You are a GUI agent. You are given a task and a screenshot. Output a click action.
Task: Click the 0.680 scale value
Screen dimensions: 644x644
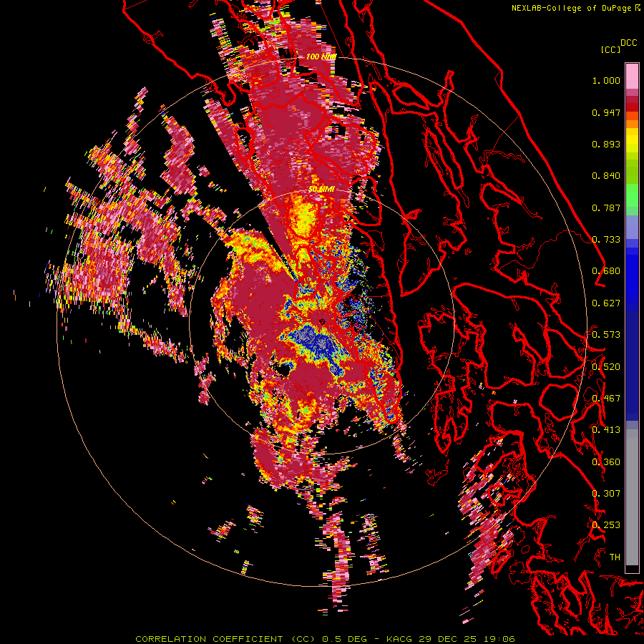(606, 271)
